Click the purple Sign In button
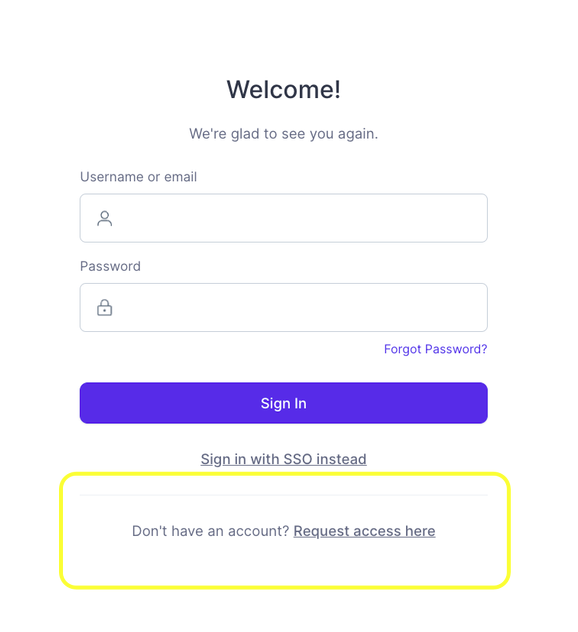578x632 pixels. coord(283,403)
